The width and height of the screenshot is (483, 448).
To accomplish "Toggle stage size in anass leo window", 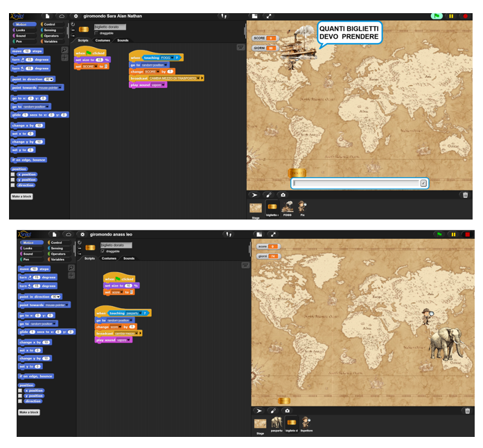I will click(x=259, y=235).
